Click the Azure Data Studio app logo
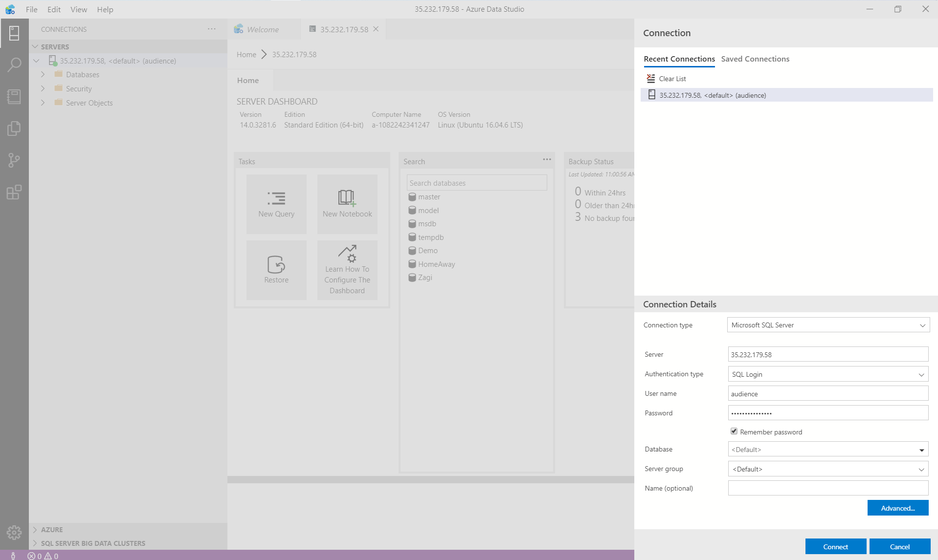The height and width of the screenshot is (560, 938). [x=10, y=9]
